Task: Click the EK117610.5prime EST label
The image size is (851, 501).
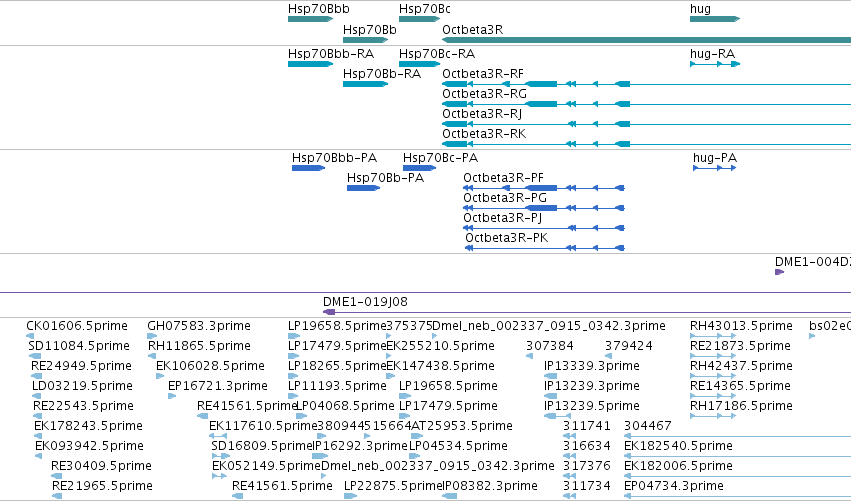Action: coord(263,426)
